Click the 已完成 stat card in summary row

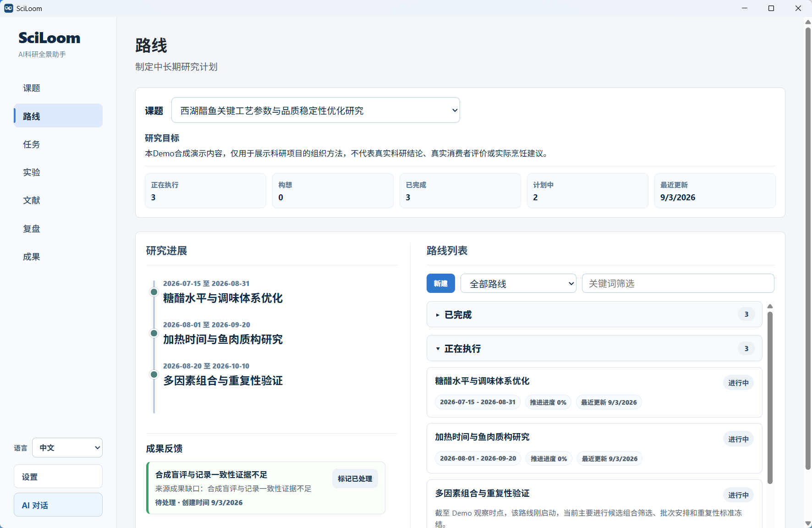tap(460, 191)
